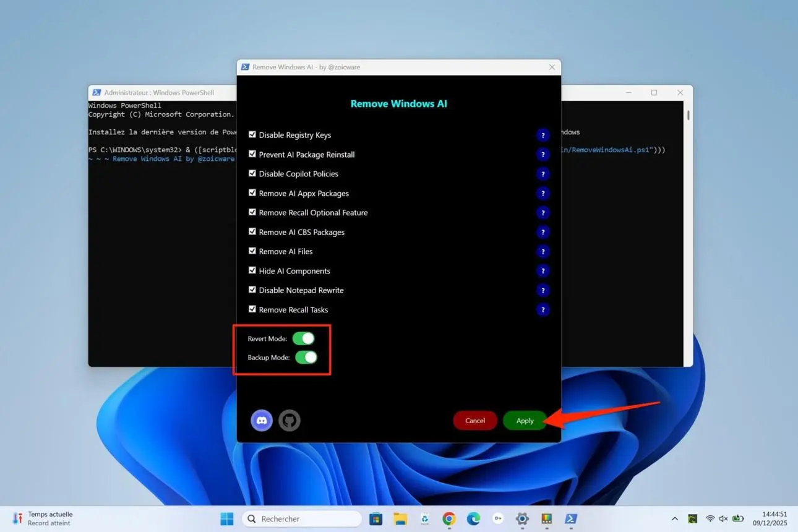Image resolution: width=798 pixels, height=532 pixels.
Task: Open help for Remove Recall Tasks
Action: point(543,310)
